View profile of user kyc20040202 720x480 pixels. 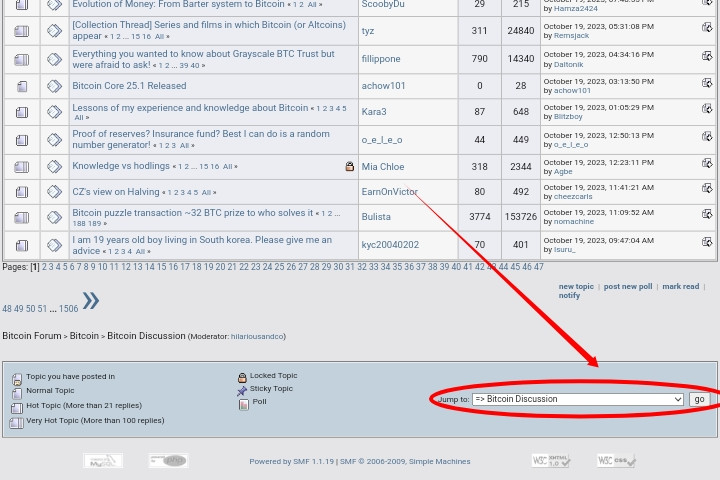pos(390,245)
